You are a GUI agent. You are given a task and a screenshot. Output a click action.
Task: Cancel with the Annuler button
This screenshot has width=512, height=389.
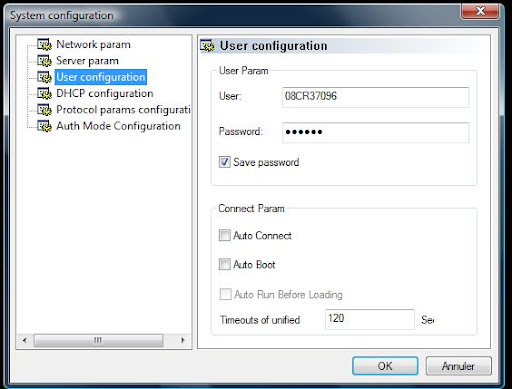pyautogui.click(x=458, y=366)
